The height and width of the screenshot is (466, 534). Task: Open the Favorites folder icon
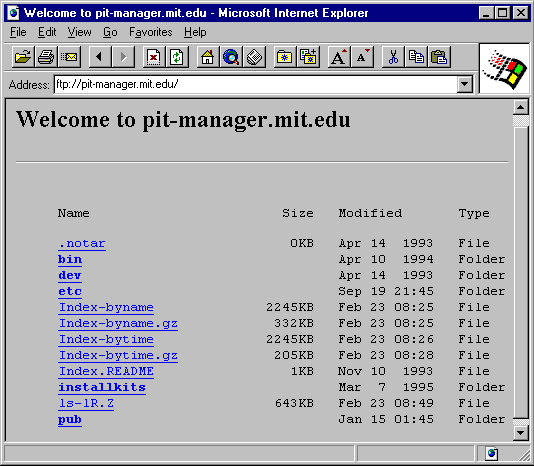[285, 57]
